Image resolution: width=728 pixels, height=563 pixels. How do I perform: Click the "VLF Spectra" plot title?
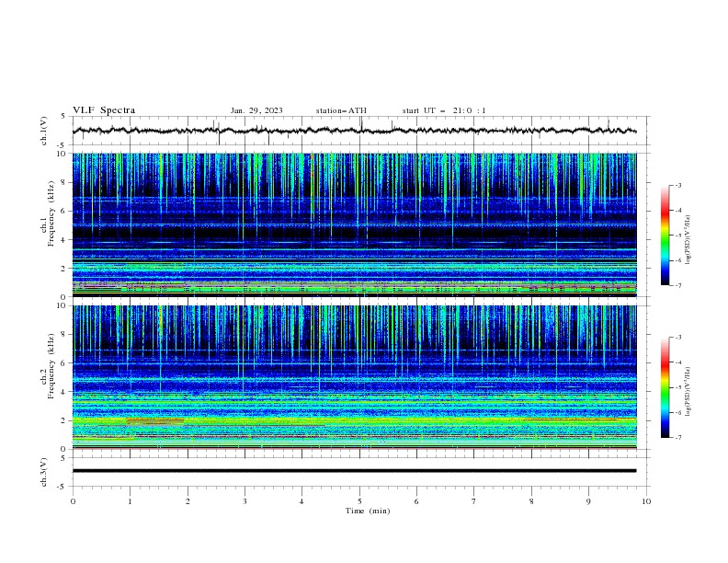click(x=104, y=110)
